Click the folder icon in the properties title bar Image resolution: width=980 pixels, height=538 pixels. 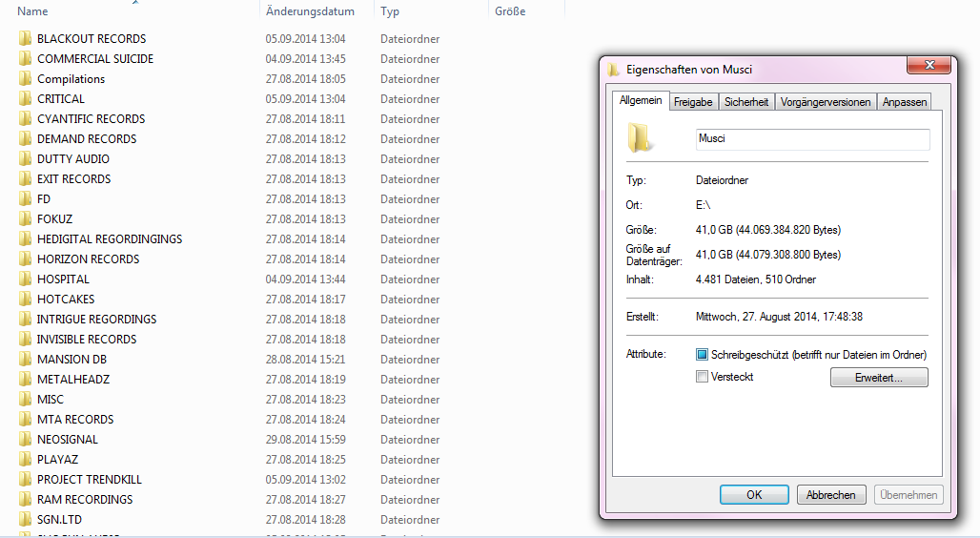[614, 70]
